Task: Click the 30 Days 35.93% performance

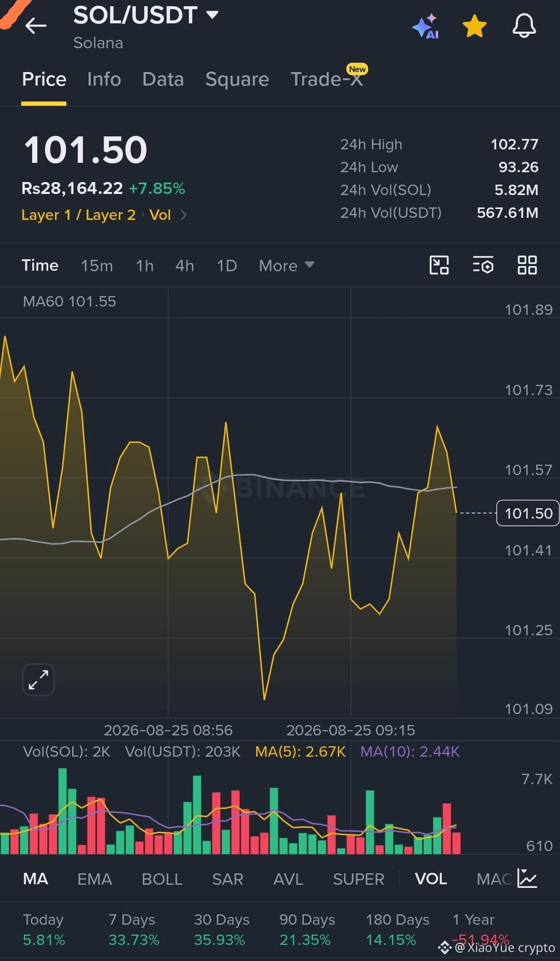Action: 221,929
